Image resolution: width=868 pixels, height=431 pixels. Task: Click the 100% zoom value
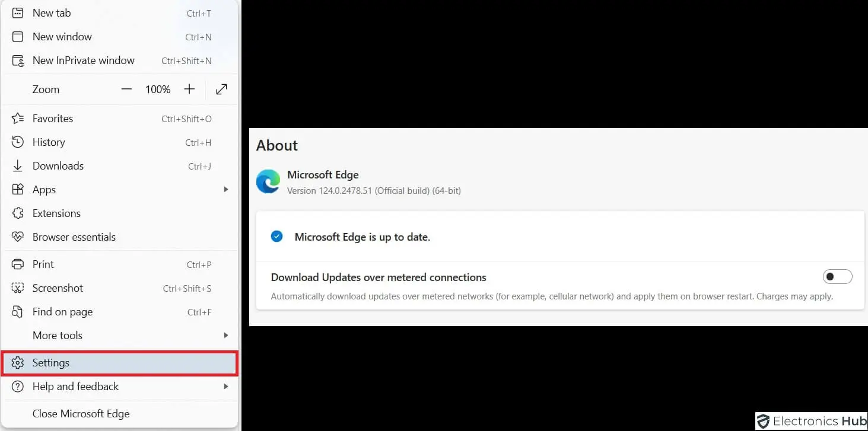click(158, 90)
